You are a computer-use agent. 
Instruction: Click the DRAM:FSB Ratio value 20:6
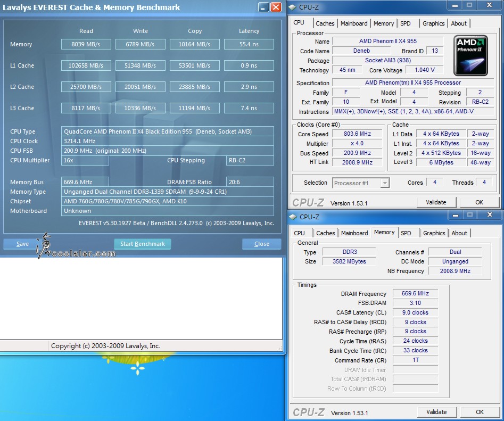(250, 182)
